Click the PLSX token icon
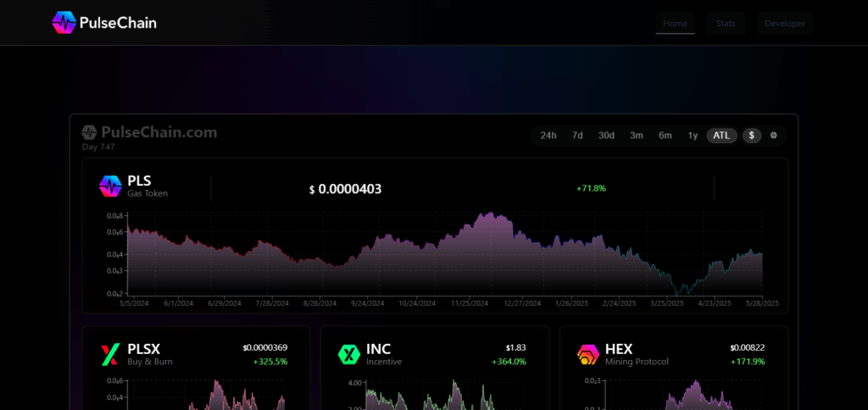 tap(110, 354)
